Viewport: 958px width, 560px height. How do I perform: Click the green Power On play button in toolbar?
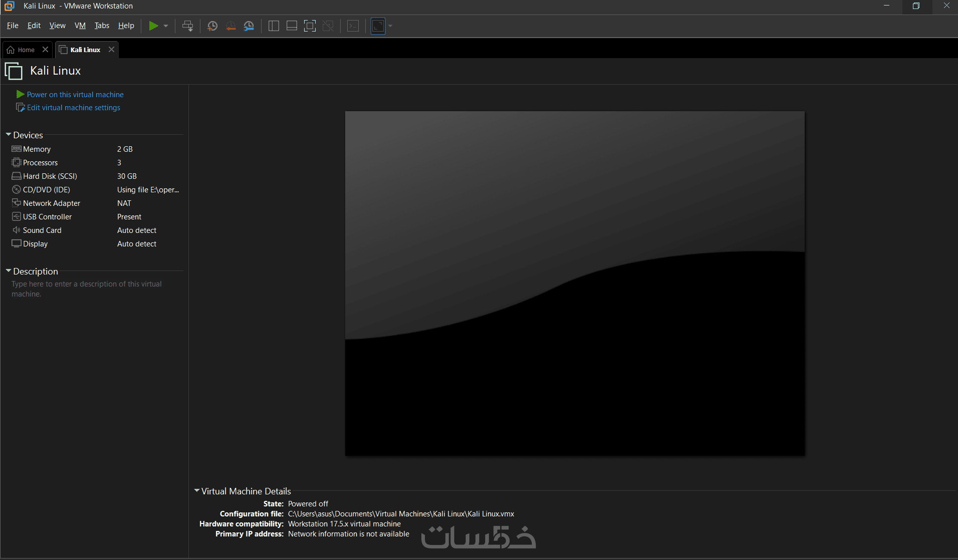(x=153, y=26)
